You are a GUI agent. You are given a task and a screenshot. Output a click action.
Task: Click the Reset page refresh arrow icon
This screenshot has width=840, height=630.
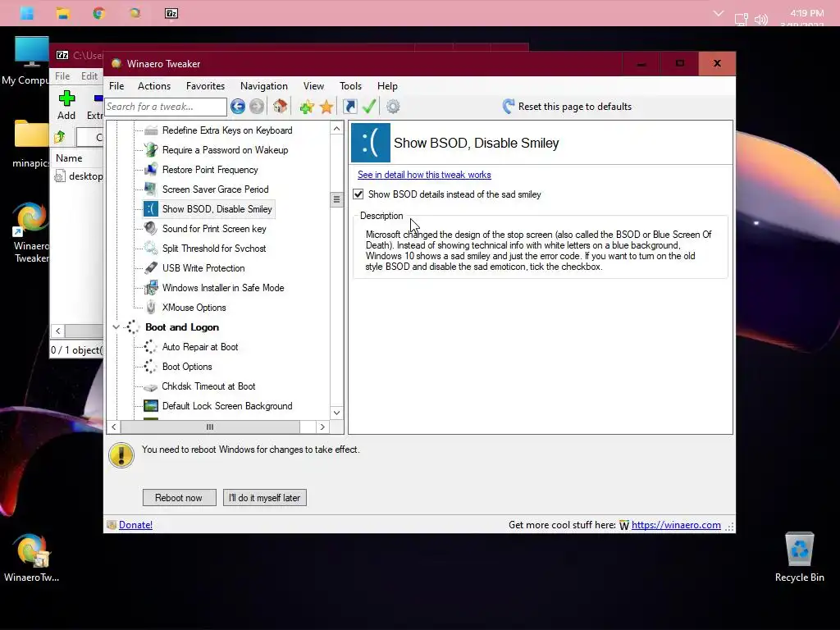click(509, 107)
